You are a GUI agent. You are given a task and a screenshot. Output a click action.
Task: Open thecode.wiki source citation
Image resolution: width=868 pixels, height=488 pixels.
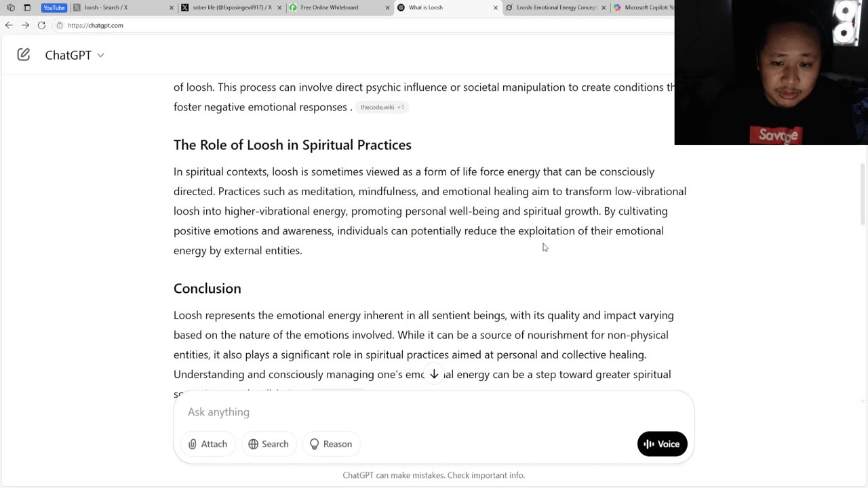(382, 107)
